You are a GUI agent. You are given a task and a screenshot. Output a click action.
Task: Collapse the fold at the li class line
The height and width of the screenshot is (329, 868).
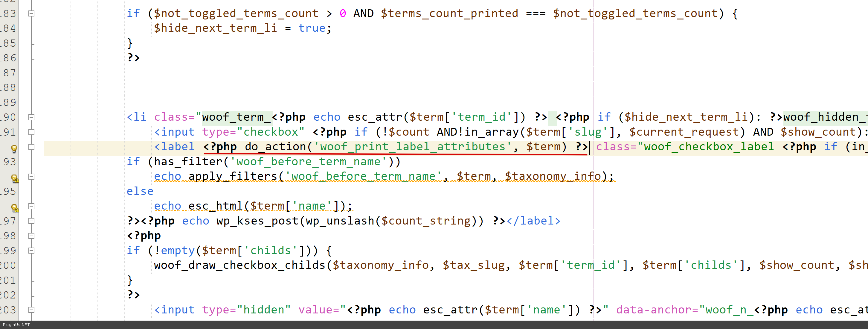tap(31, 117)
